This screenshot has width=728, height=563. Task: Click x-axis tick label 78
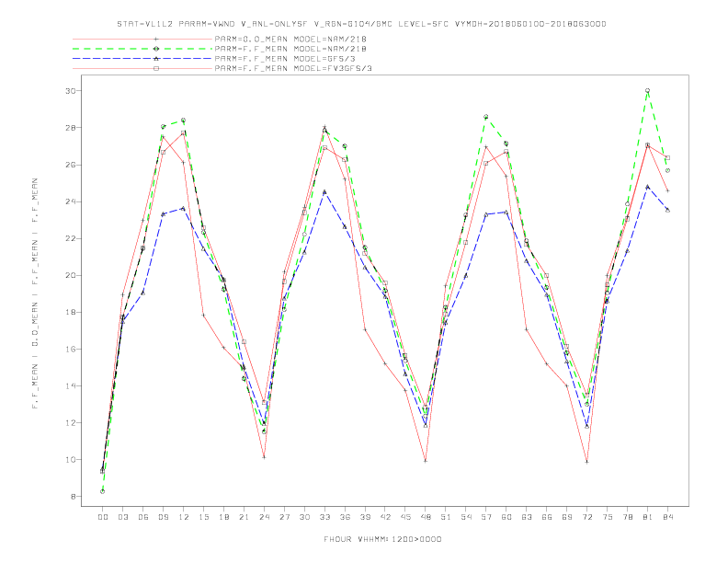(x=627, y=517)
